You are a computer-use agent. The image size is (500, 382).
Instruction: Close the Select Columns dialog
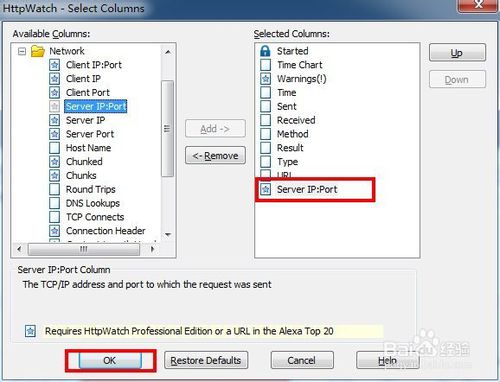[479, 5]
